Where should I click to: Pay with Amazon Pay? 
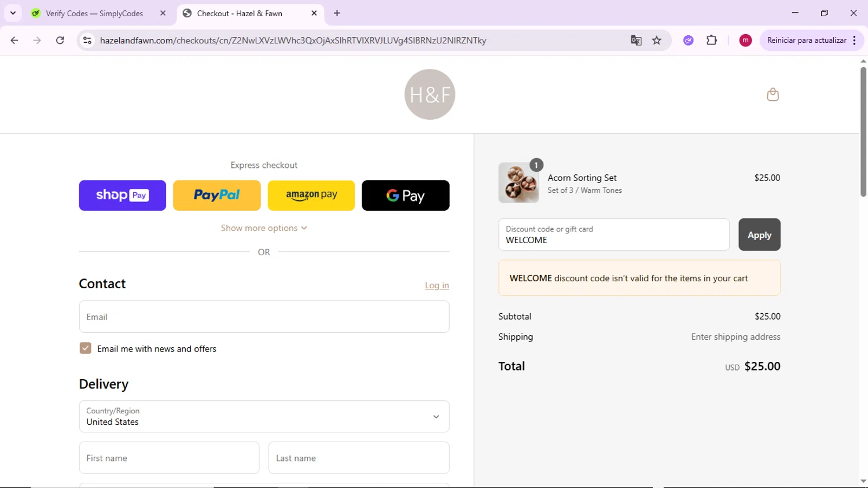[311, 195]
